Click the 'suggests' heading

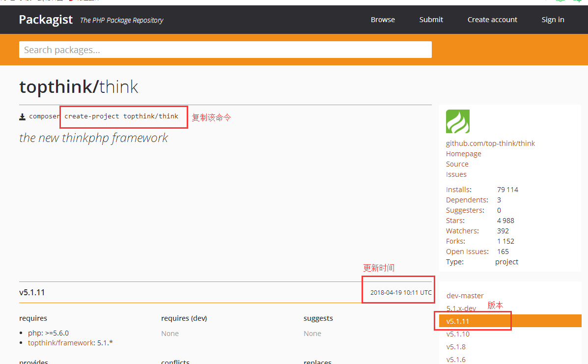tap(318, 318)
